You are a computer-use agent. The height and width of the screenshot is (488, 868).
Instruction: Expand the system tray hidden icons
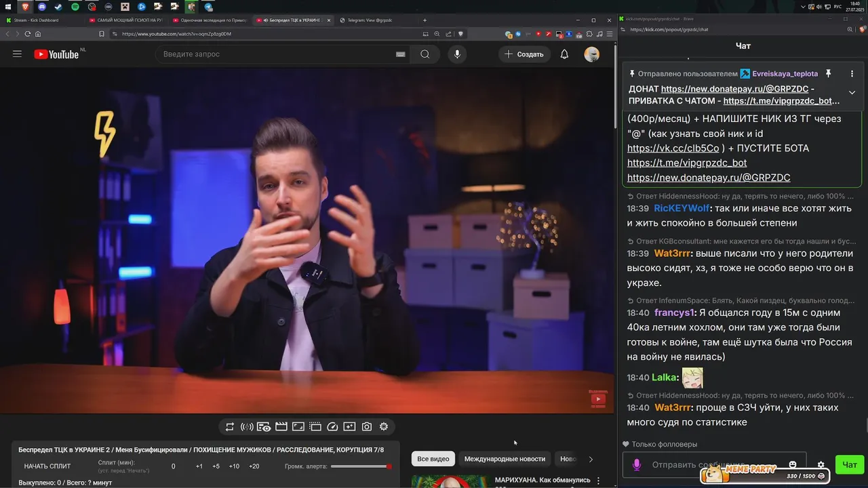803,6
